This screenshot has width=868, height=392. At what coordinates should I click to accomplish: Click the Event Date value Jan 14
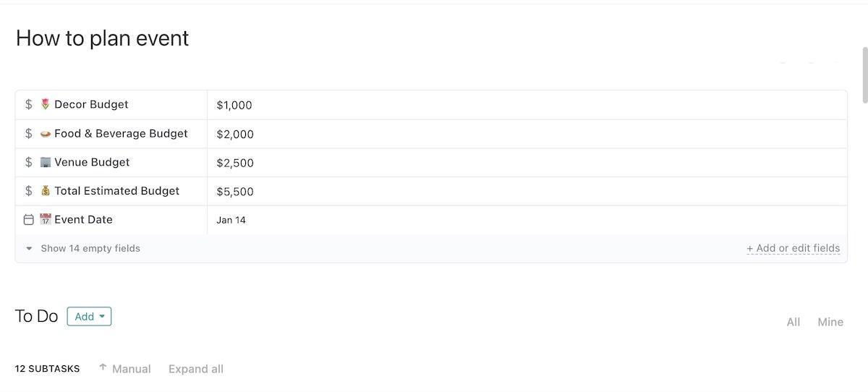point(231,220)
